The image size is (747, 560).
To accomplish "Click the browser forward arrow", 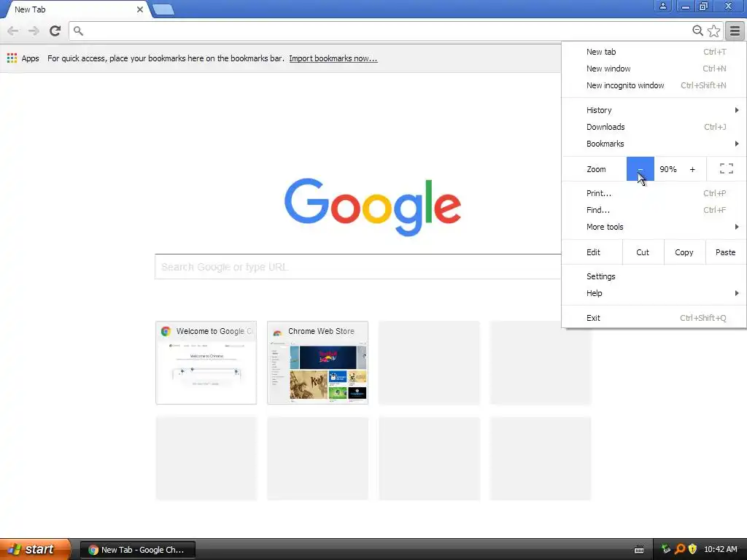I will point(34,31).
